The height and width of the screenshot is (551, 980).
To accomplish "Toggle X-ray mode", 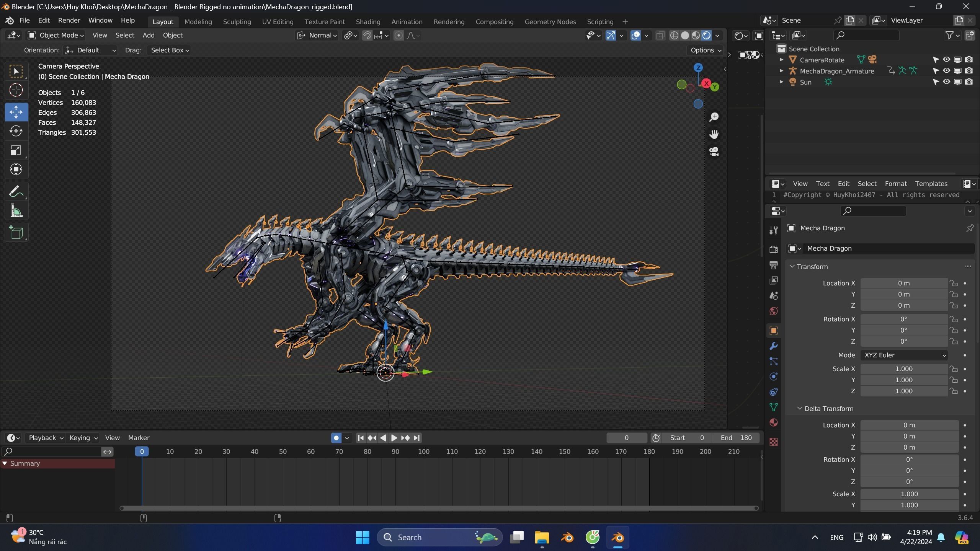I will click(660, 36).
